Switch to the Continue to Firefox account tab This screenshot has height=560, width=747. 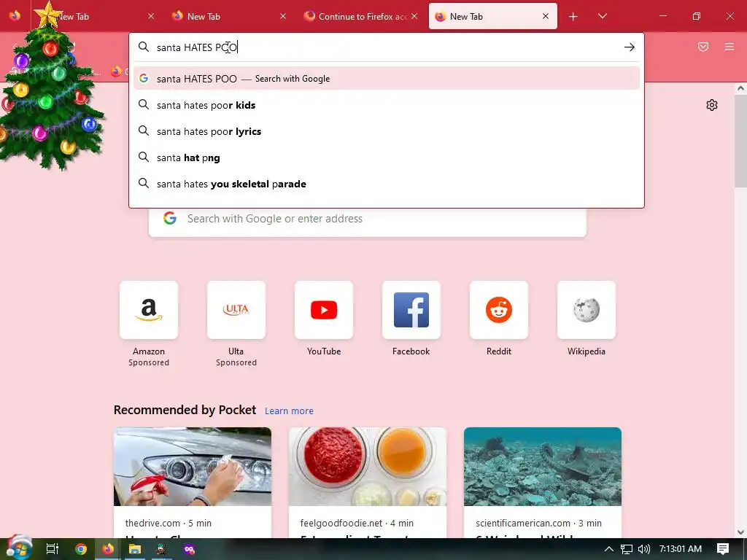click(x=360, y=16)
